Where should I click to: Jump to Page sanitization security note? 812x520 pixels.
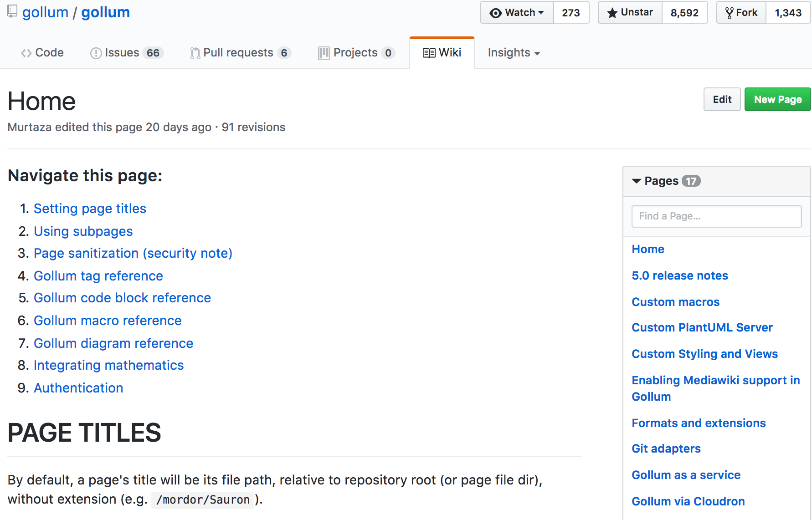pos(133,253)
